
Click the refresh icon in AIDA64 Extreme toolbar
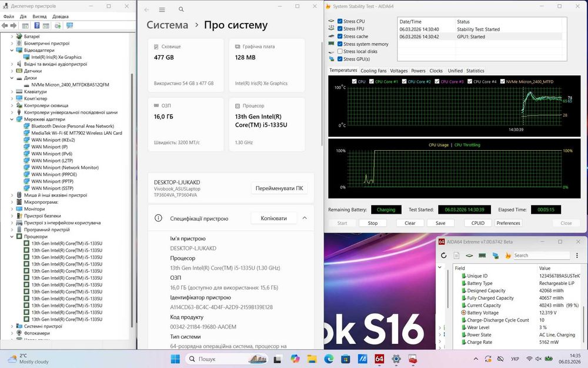coord(443,256)
